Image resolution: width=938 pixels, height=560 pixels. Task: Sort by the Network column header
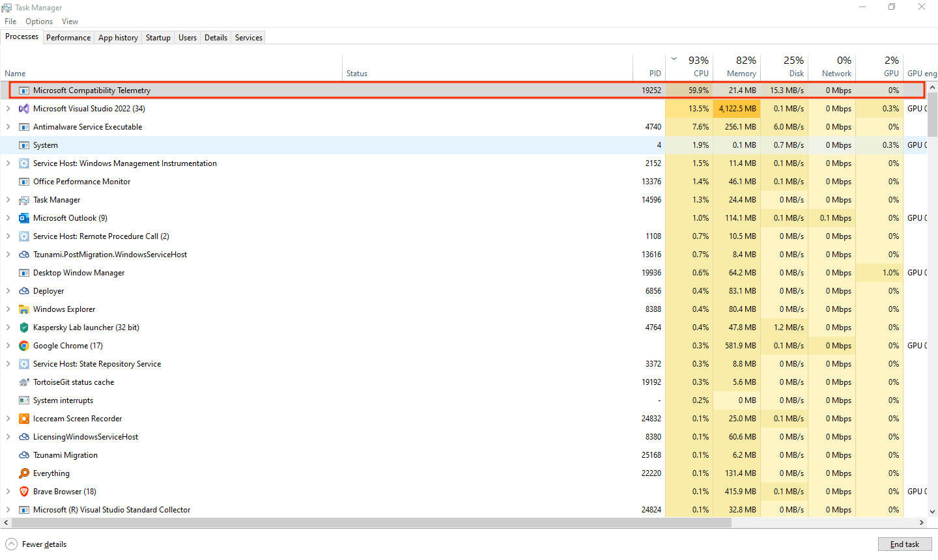832,67
